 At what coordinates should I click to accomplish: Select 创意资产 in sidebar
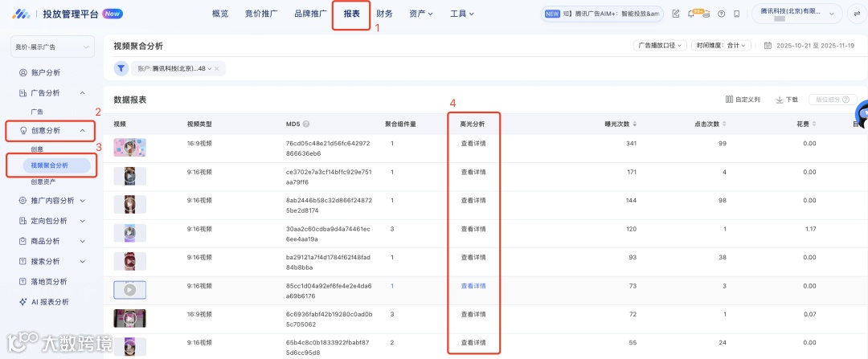pos(43,182)
